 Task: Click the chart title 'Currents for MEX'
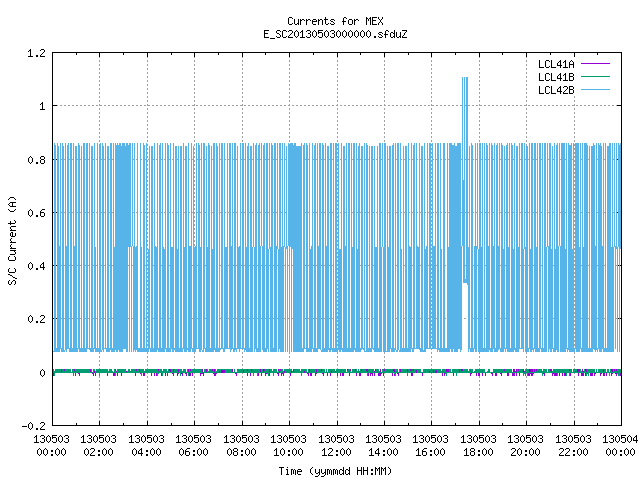pos(335,21)
